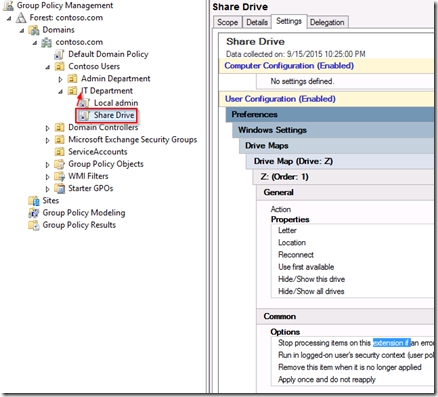Collapse the Domains tree node

tap(22, 31)
